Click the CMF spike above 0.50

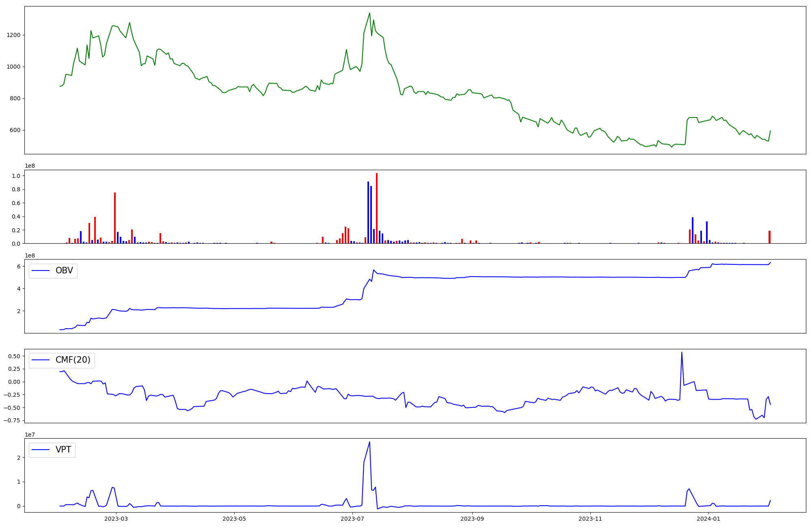pyautogui.click(x=682, y=353)
